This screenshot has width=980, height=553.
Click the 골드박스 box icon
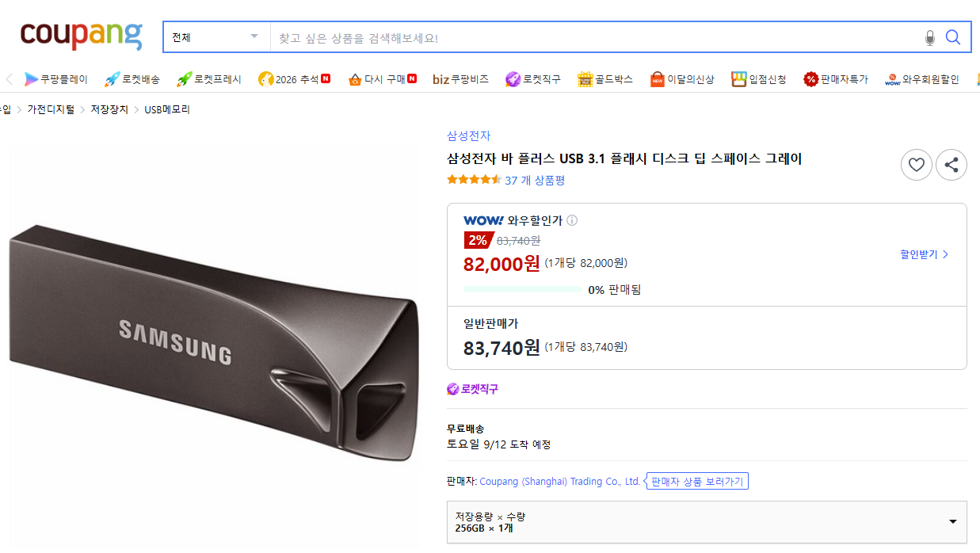point(585,79)
